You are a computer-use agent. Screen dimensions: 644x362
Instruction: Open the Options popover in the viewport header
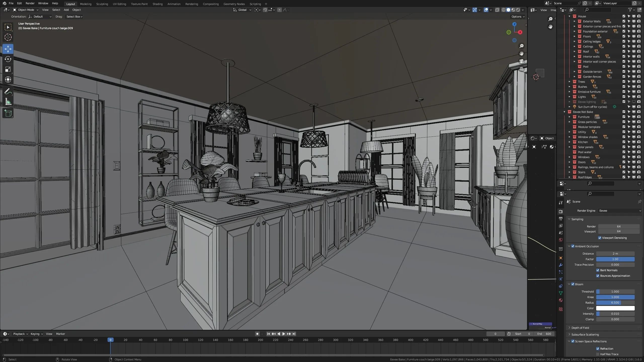(517, 17)
